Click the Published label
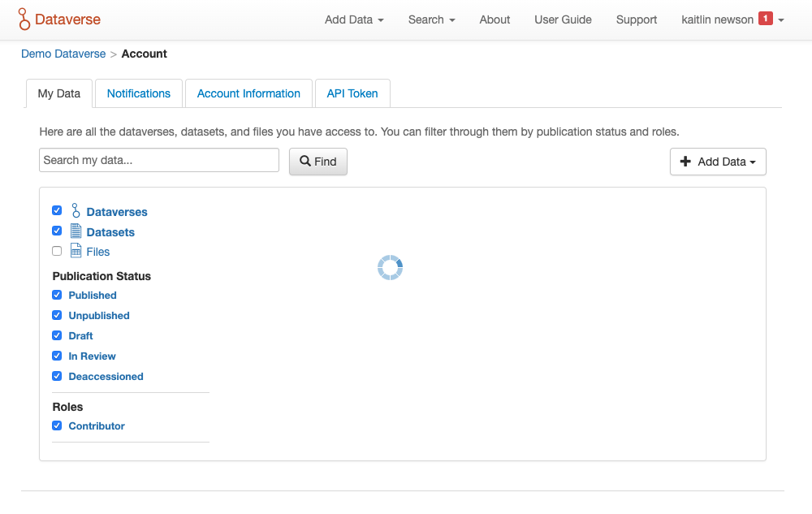The width and height of the screenshot is (812, 514). pos(93,295)
